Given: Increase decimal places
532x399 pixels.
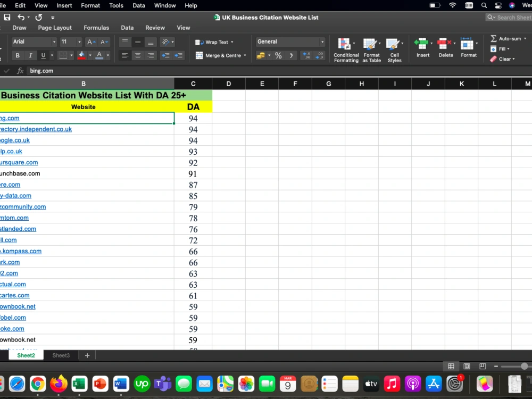Looking at the screenshot, I should [x=306, y=55].
